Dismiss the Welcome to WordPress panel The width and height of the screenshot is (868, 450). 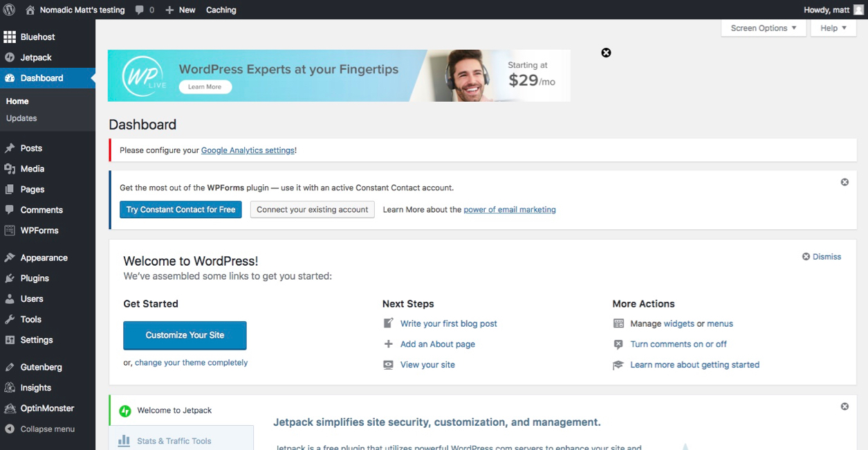[x=822, y=257]
